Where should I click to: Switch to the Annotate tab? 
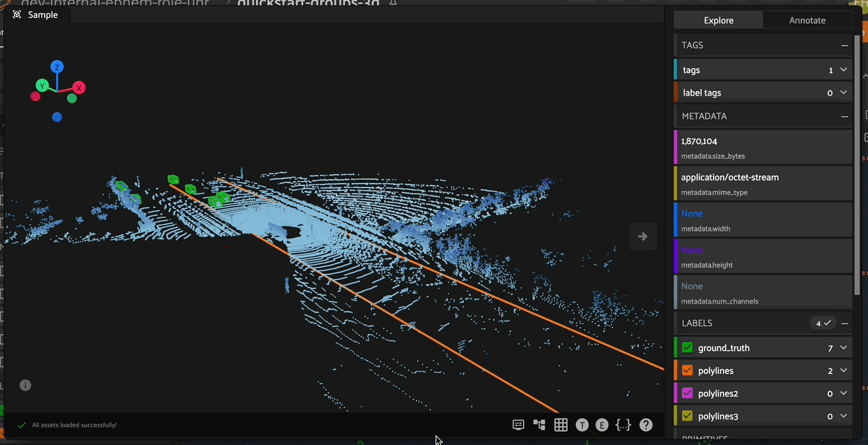pos(807,20)
